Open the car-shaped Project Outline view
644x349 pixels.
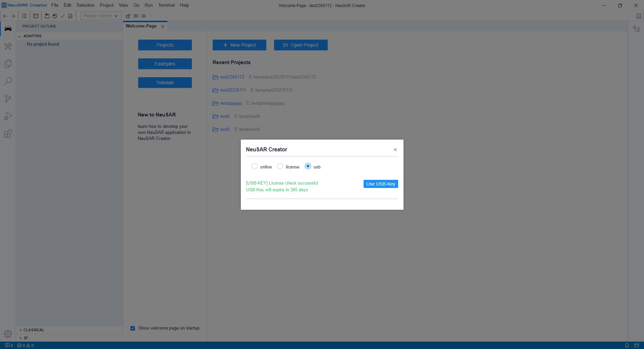coord(8,29)
